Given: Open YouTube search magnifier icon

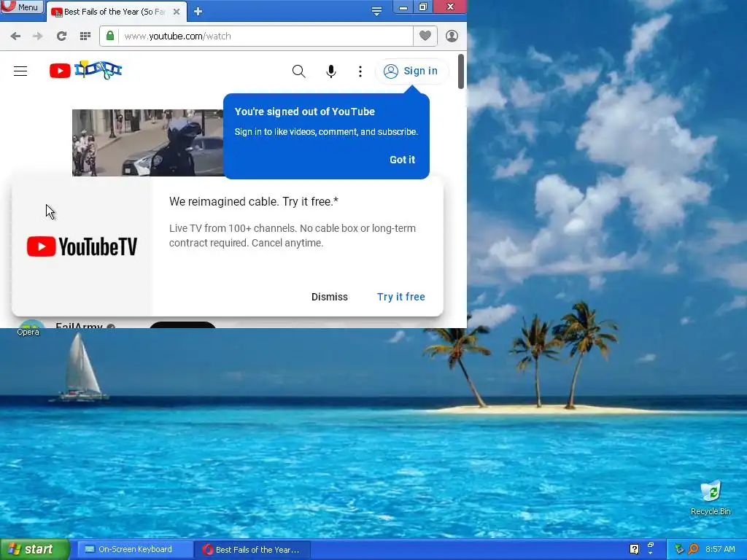Looking at the screenshot, I should point(298,71).
